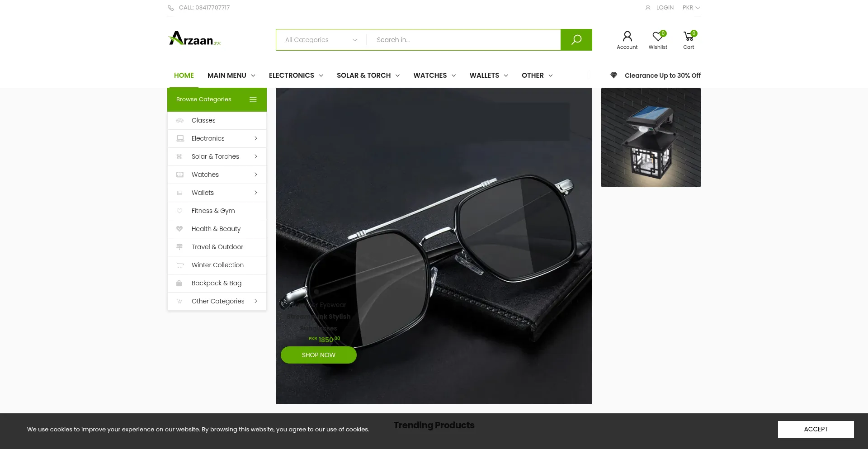The width and height of the screenshot is (868, 449).
Task: Click the solar lantern product thumbnail
Action: tap(651, 137)
